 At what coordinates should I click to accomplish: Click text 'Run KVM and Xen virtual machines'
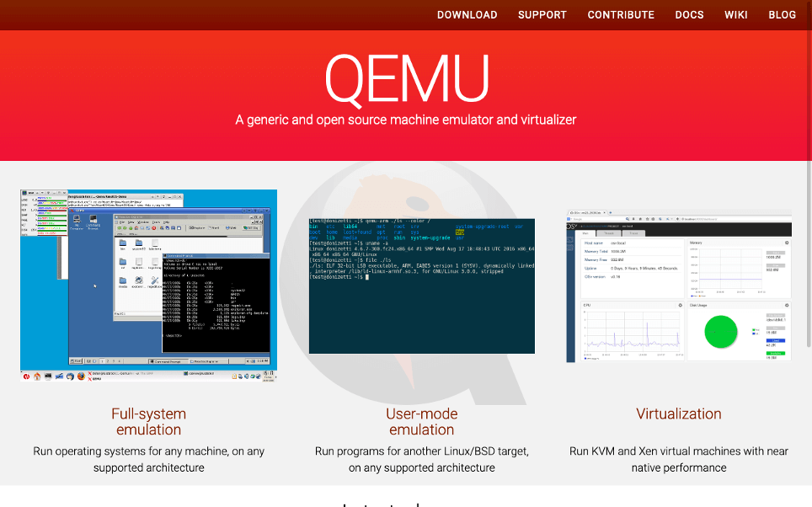click(655, 451)
